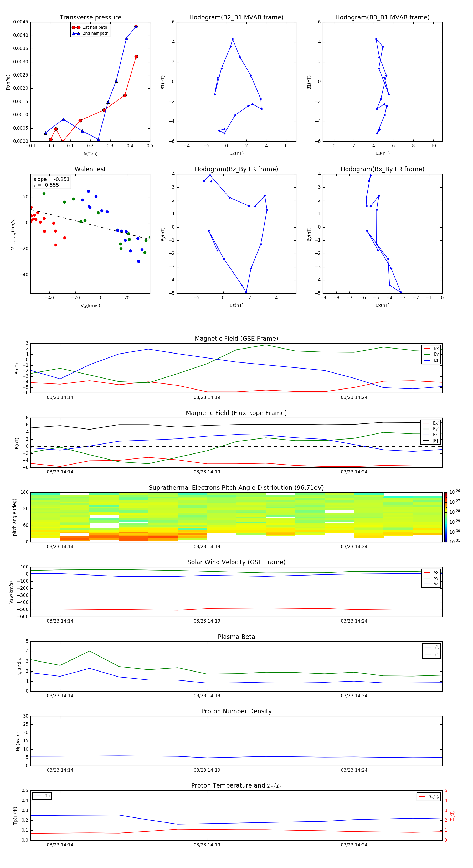473x868 pixels.
Task: Click 'Vy' in the solar wind legend
Action: [436, 578]
